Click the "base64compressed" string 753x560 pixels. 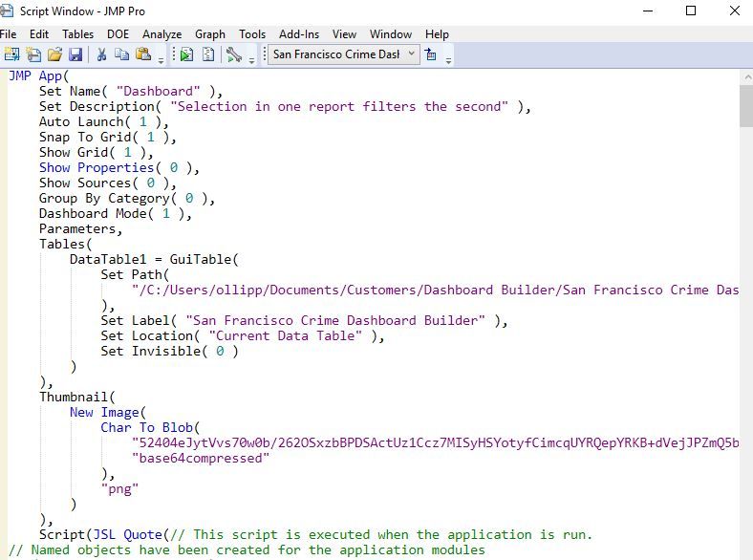(201, 458)
